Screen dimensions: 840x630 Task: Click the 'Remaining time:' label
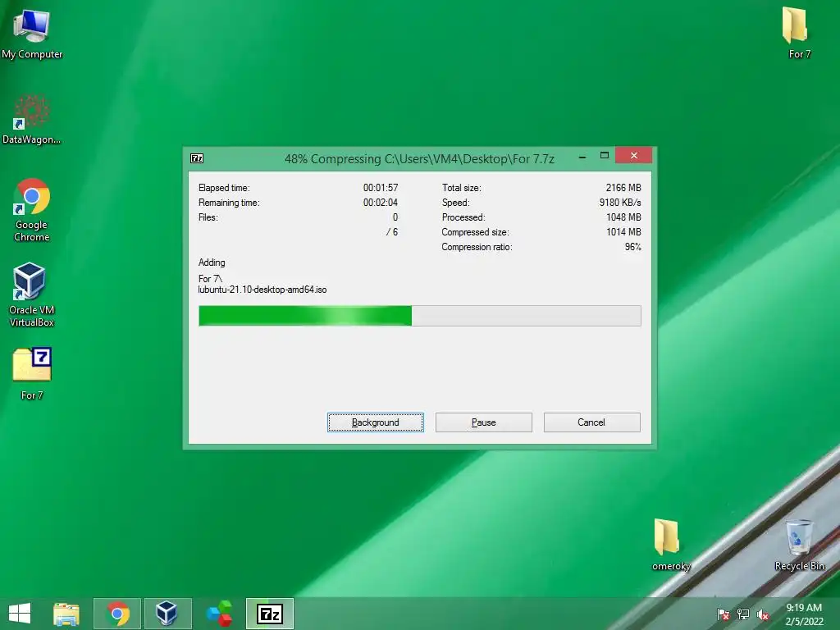click(x=229, y=203)
